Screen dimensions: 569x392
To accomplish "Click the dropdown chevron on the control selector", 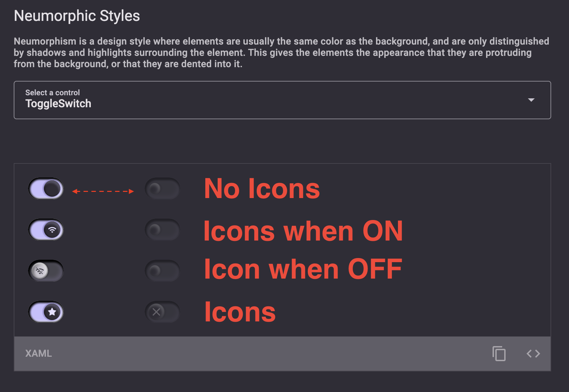I will [x=531, y=100].
